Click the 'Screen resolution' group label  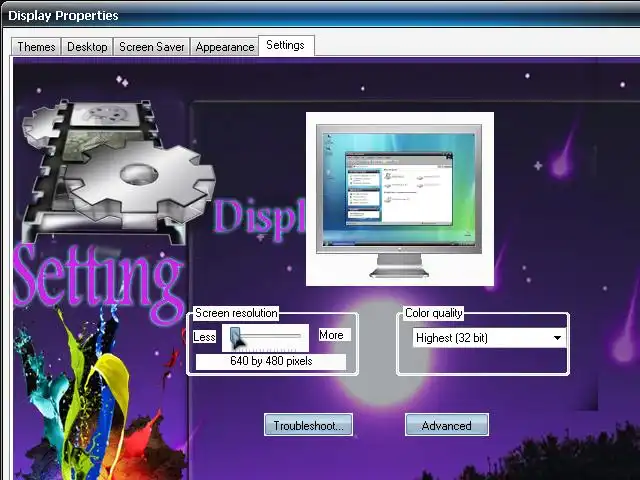[236, 313]
